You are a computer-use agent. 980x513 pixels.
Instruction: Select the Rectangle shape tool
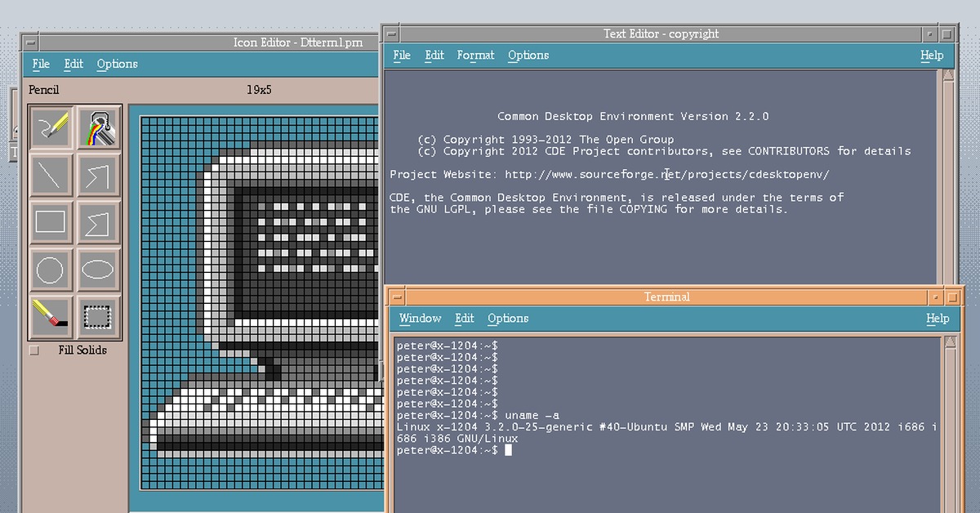pos(51,221)
